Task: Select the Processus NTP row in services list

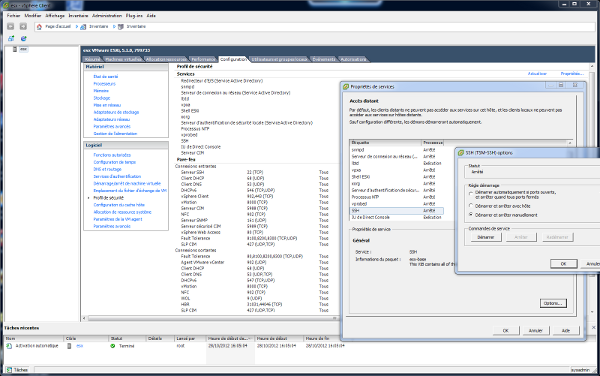Action: pyautogui.click(x=397, y=197)
